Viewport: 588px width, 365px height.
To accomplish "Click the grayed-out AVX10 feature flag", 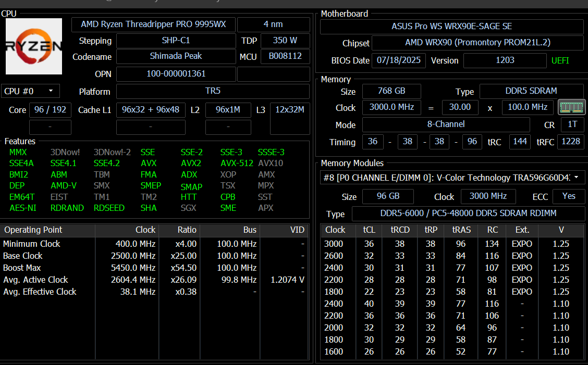I will (x=271, y=163).
